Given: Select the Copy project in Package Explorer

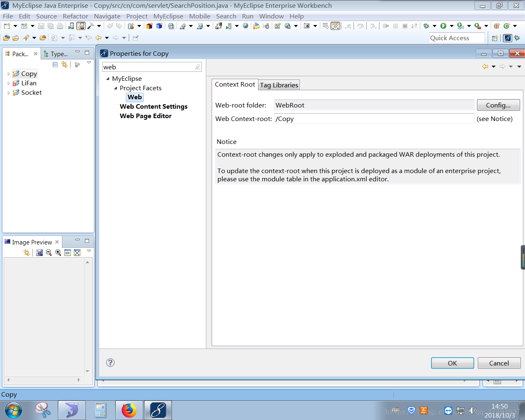Looking at the screenshot, I should 25,74.
